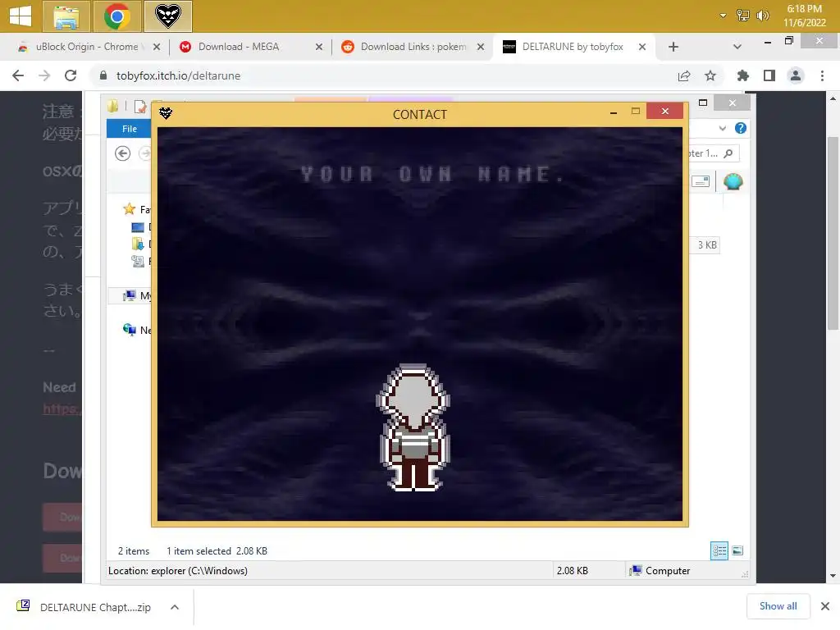Viewport: 840px width, 630px height.
Task: Open File tab in Explorer window
Action: (x=129, y=129)
